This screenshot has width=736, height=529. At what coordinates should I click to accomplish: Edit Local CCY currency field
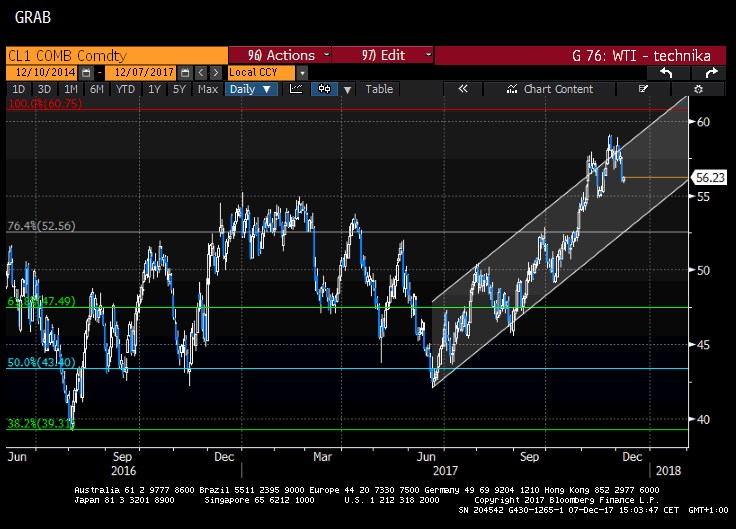(x=262, y=73)
